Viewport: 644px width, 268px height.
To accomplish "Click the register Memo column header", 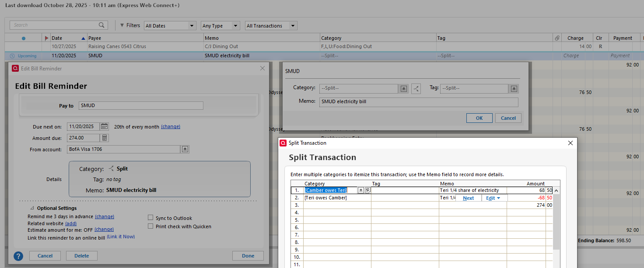I will tap(262, 38).
